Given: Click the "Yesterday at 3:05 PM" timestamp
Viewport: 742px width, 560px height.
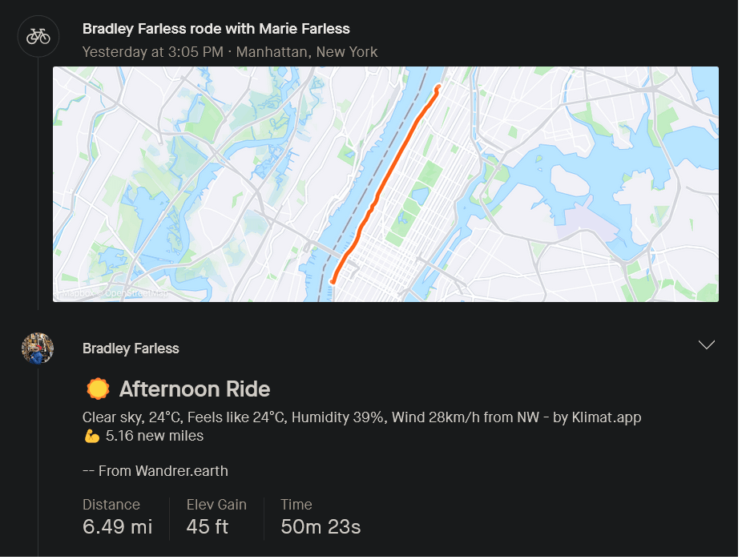Looking at the screenshot, I should (x=154, y=52).
